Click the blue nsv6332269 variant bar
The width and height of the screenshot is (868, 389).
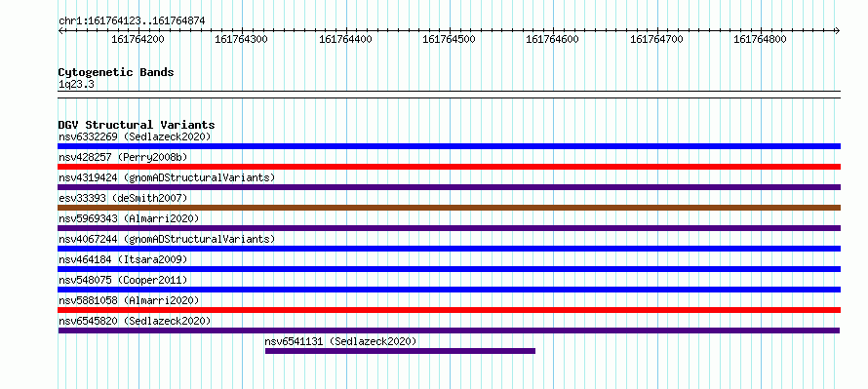click(x=449, y=146)
